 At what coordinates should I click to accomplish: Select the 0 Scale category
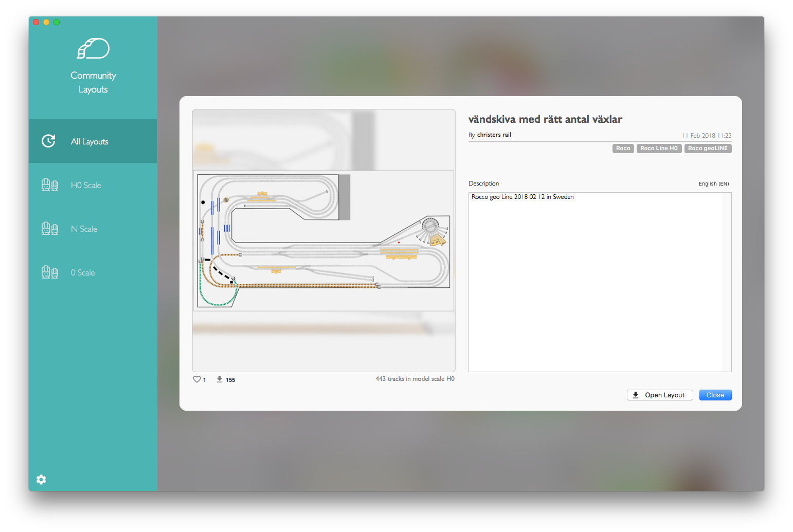click(93, 272)
